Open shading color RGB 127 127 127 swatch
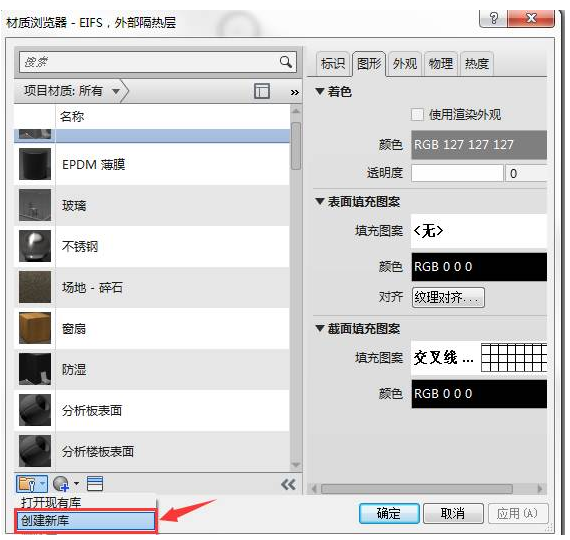This screenshot has height=540, width=570. 479,145
